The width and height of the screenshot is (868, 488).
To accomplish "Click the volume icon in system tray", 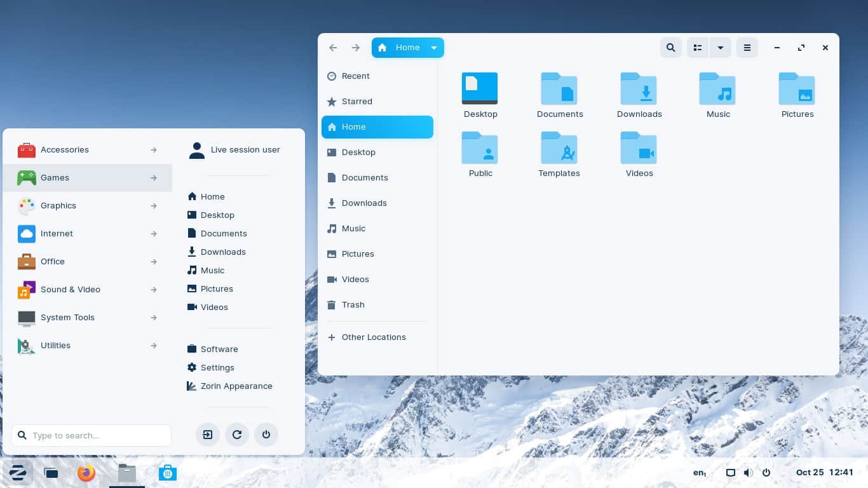I will (x=749, y=473).
